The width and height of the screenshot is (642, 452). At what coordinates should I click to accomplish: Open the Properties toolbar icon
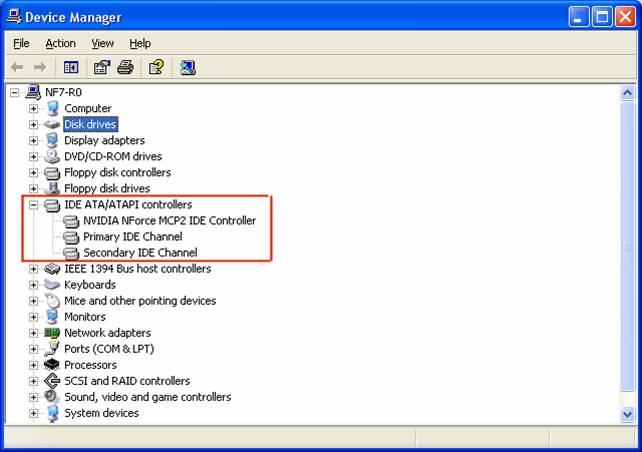102,67
